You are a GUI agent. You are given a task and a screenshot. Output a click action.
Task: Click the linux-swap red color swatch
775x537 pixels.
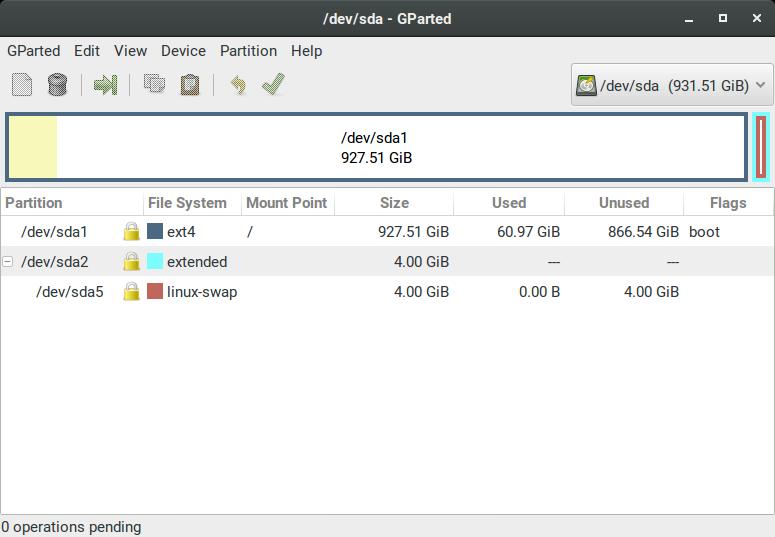tap(155, 291)
